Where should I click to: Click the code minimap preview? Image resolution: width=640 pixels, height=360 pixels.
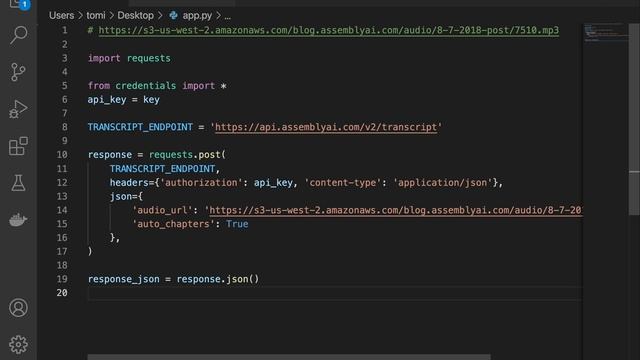click(606, 33)
